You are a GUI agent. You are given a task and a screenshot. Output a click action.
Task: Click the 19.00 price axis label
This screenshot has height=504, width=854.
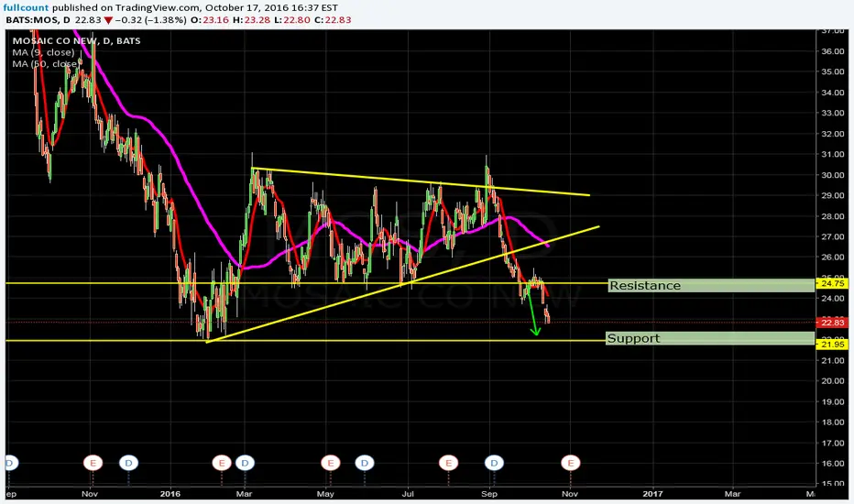pos(832,401)
